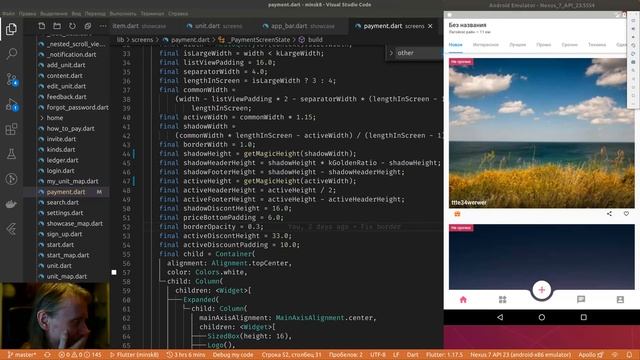Open the Справка menu

[178, 13]
